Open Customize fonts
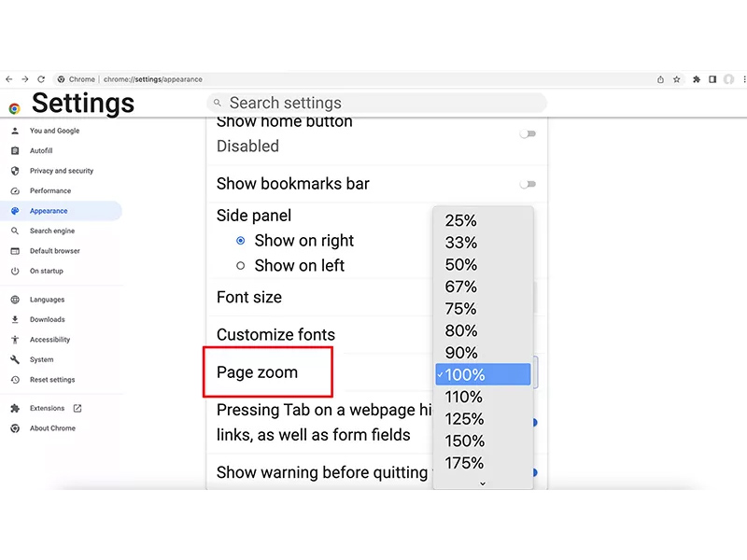 pos(275,334)
